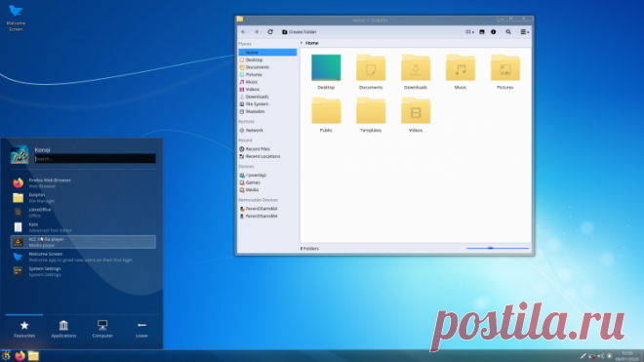Click the Home breadcrumb in location bar
The width and height of the screenshot is (644, 362).
[x=311, y=43]
